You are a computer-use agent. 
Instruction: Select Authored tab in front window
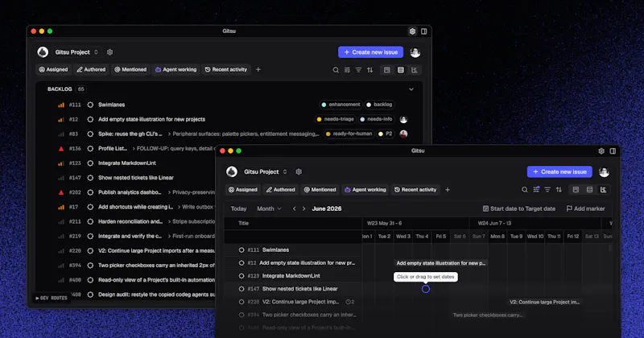[280, 190]
